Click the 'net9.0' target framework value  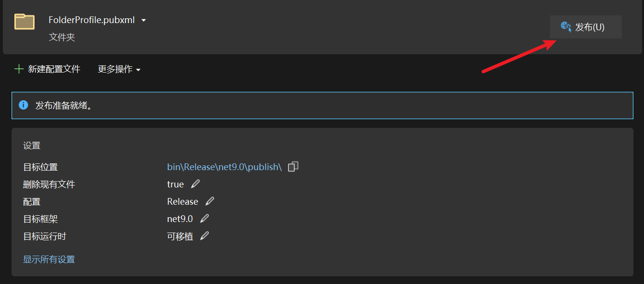(180, 219)
